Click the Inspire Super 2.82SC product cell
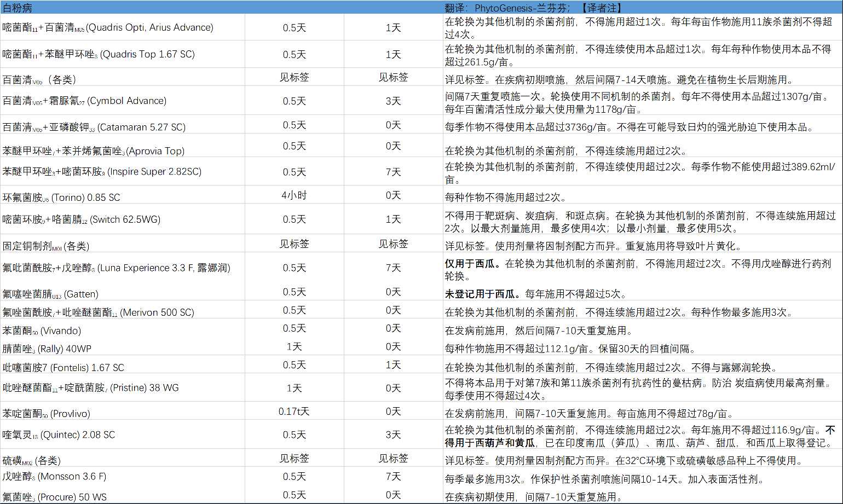Screen dimensions: 843x504 (123, 172)
